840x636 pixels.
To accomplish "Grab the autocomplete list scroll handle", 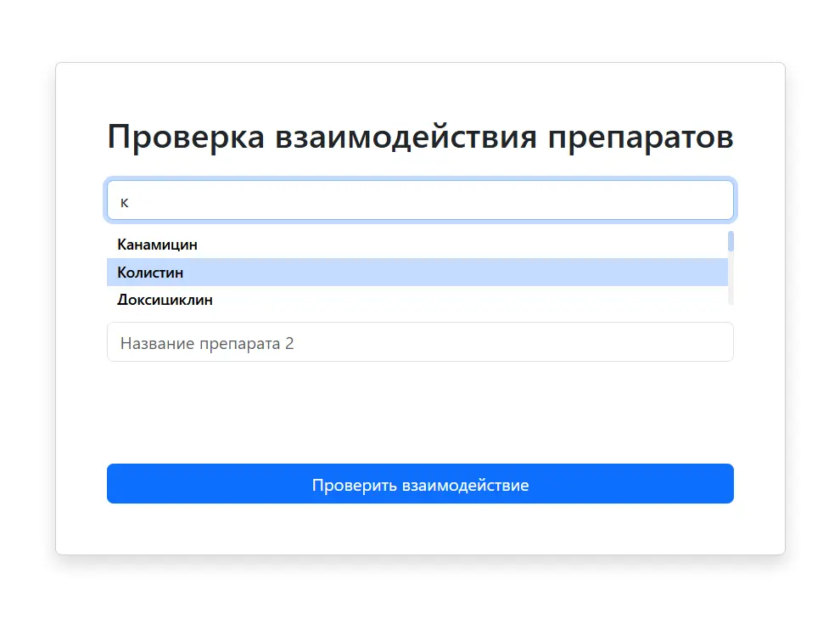I will tap(731, 241).
